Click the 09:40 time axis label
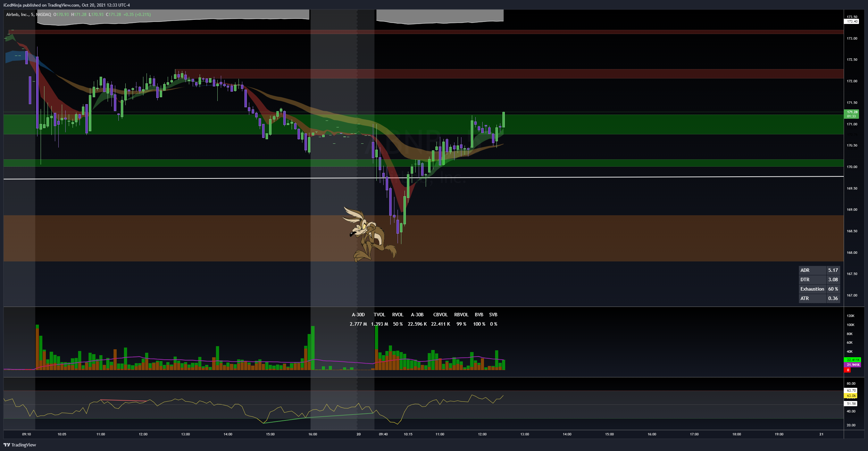This screenshot has height=451, width=868. 383,434
